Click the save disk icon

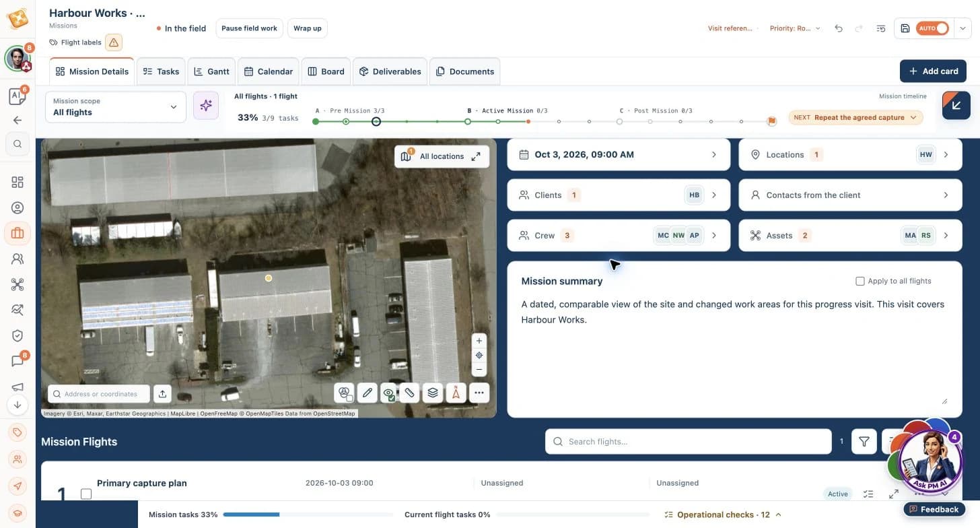coord(905,28)
